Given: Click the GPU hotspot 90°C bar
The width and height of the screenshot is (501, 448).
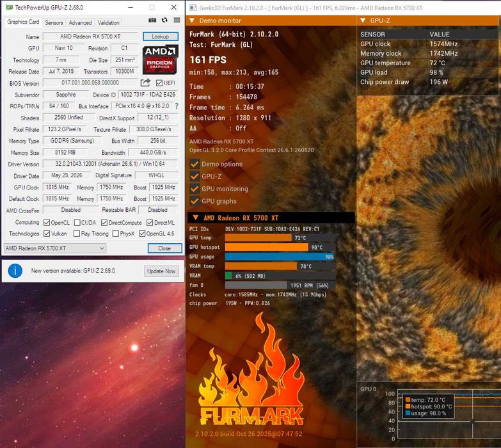Looking at the screenshot, I should coord(280,247).
